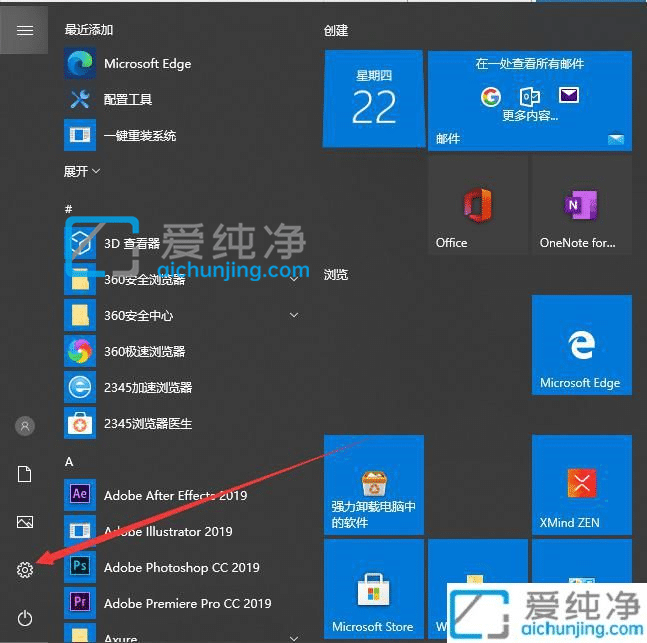Launch the Adobe Premiere Pro CC 2019 icon

[x=80, y=603]
